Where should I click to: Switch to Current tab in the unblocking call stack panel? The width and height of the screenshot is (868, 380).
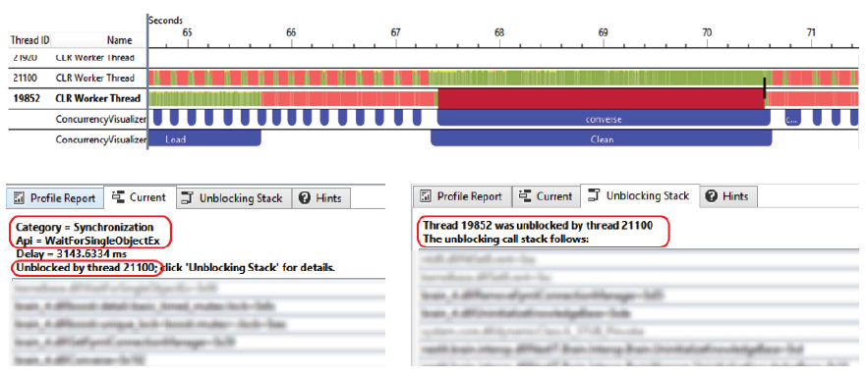point(547,196)
